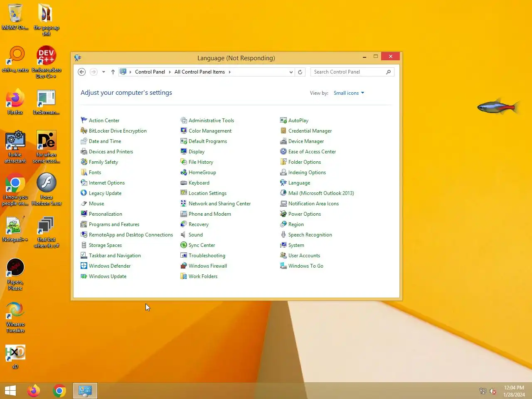This screenshot has width=532, height=399.
Task: Select Papers, Please desktop icon
Action: pyautogui.click(x=15, y=274)
